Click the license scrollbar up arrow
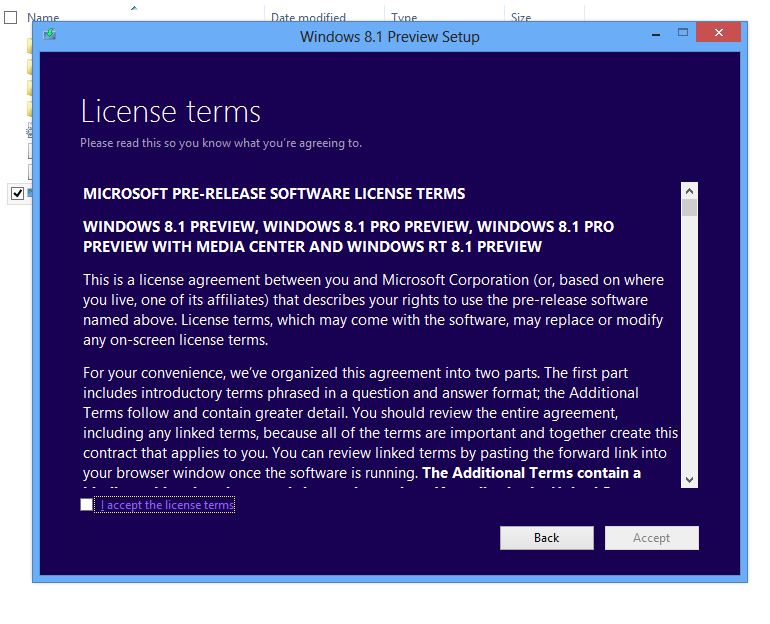Viewport: 770px width, 624px height. 689,191
